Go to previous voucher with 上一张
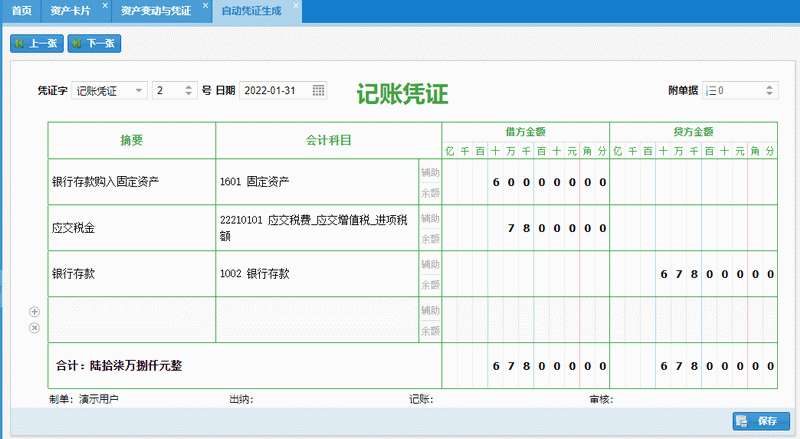This screenshot has width=800, height=439. coord(37,44)
